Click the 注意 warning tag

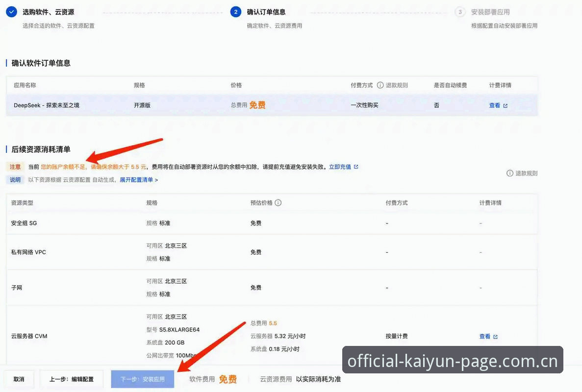click(x=15, y=167)
